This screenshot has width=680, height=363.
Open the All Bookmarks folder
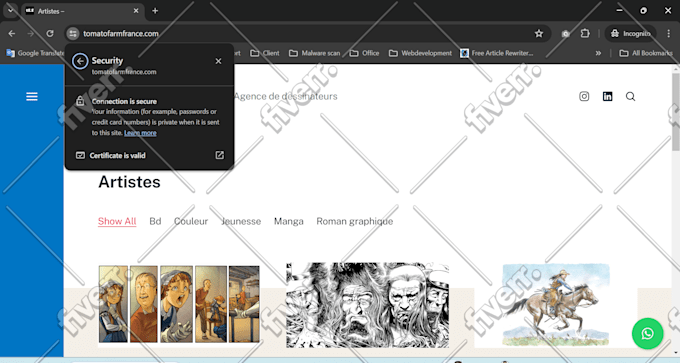pyautogui.click(x=646, y=53)
